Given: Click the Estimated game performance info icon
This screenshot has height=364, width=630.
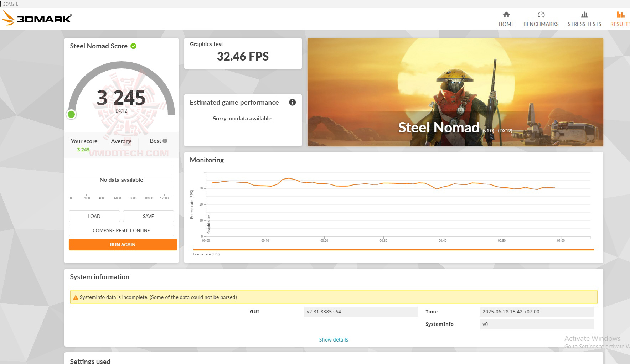Looking at the screenshot, I should (x=293, y=103).
